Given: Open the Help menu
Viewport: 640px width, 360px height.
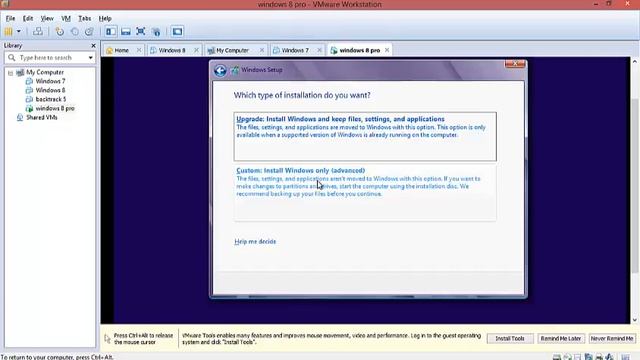Looking at the screenshot, I should tap(105, 18).
